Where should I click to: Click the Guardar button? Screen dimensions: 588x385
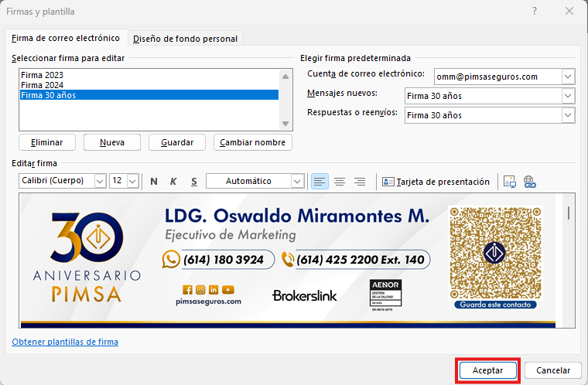[x=177, y=142]
